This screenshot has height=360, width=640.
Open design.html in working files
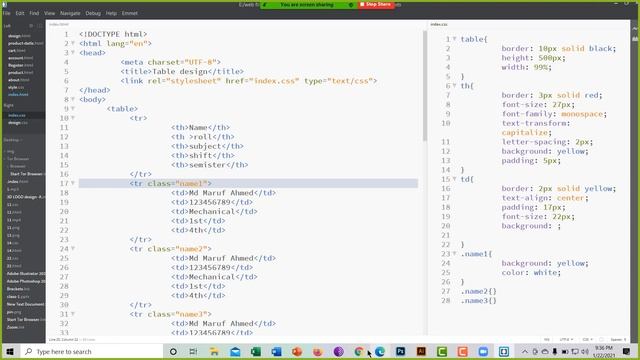(x=20, y=36)
